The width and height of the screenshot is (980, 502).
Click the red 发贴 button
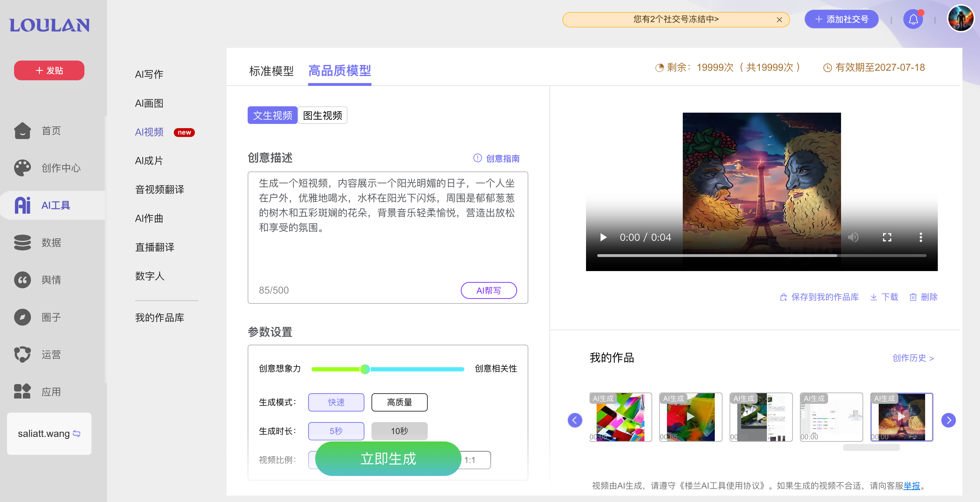point(49,70)
